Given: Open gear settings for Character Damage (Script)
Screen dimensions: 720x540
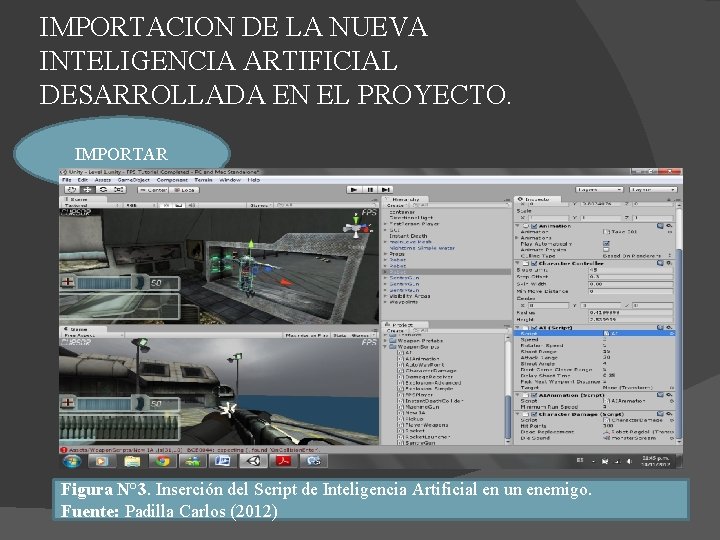Looking at the screenshot, I should (x=669, y=414).
